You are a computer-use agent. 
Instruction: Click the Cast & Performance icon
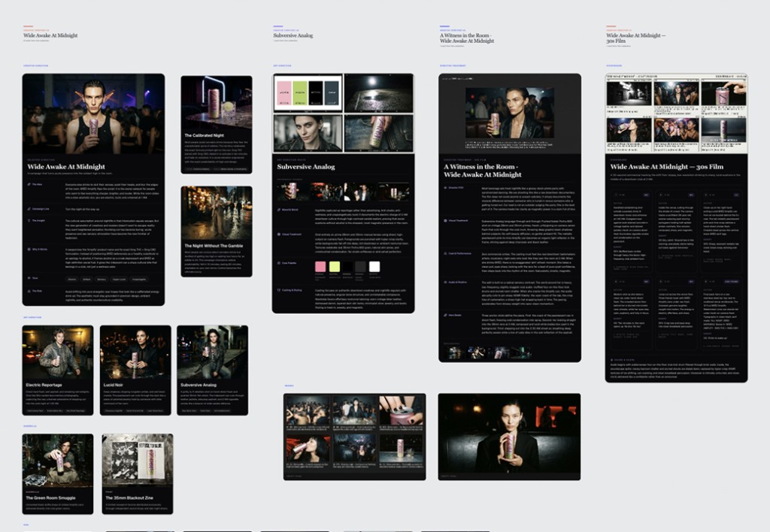pyautogui.click(x=445, y=253)
